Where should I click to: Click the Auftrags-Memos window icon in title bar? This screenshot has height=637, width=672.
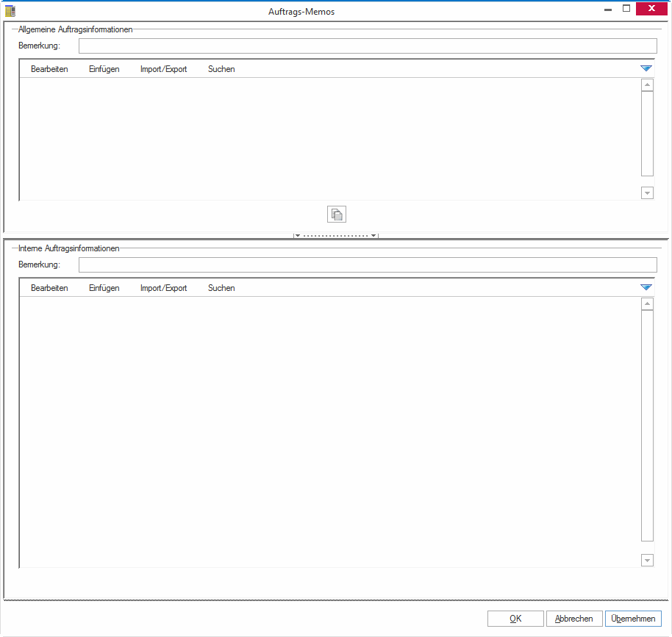pyautogui.click(x=10, y=11)
